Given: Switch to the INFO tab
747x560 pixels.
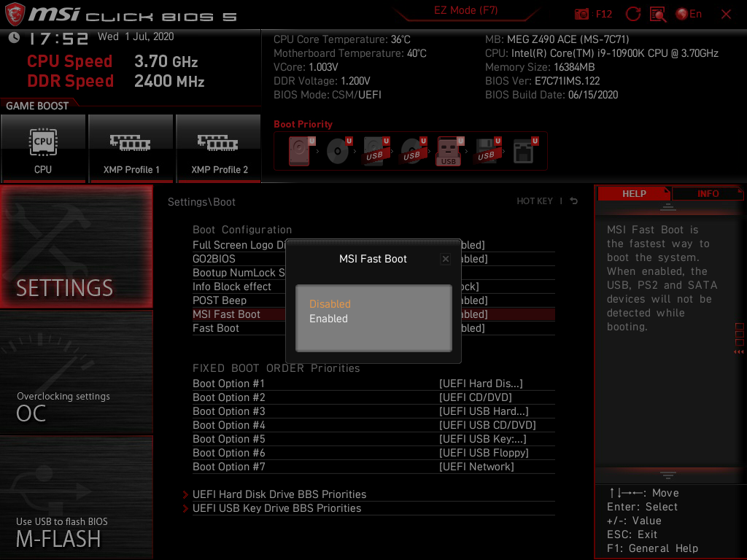Looking at the screenshot, I should point(708,193).
